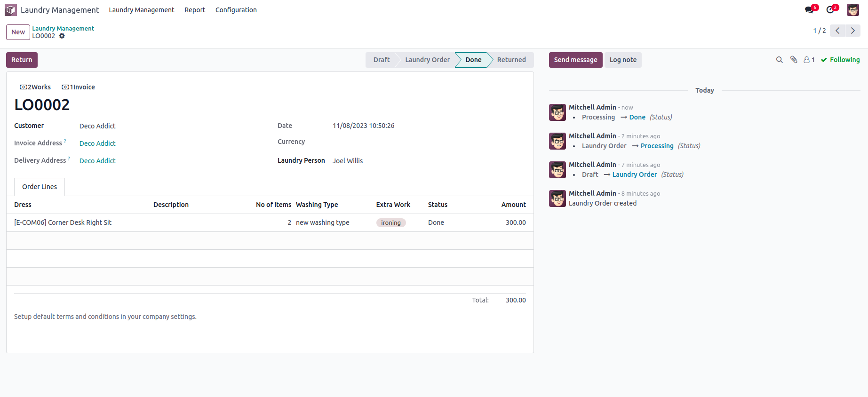Open the 1 Invoice smart button
This screenshot has height=397, width=868.
(x=79, y=87)
